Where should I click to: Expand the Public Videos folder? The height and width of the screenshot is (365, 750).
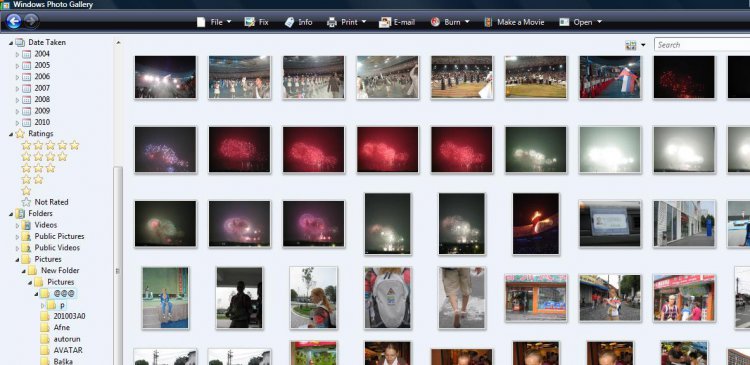[17, 248]
